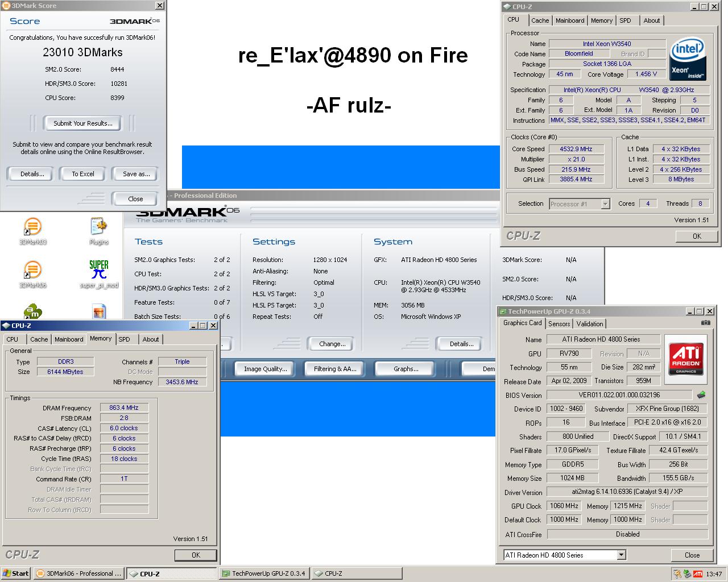Image resolution: width=728 pixels, height=582 pixels.
Task: Open About tab in top-right CPU-Z window
Action: point(652,20)
